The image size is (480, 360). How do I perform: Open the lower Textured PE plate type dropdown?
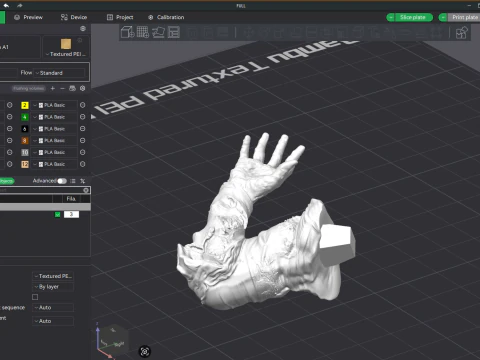[53, 276]
